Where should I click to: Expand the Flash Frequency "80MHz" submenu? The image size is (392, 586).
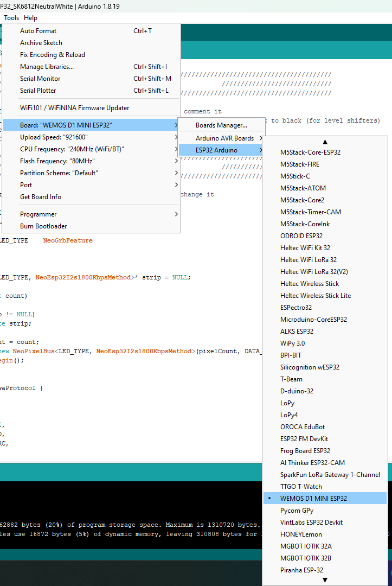pyautogui.click(x=92, y=161)
